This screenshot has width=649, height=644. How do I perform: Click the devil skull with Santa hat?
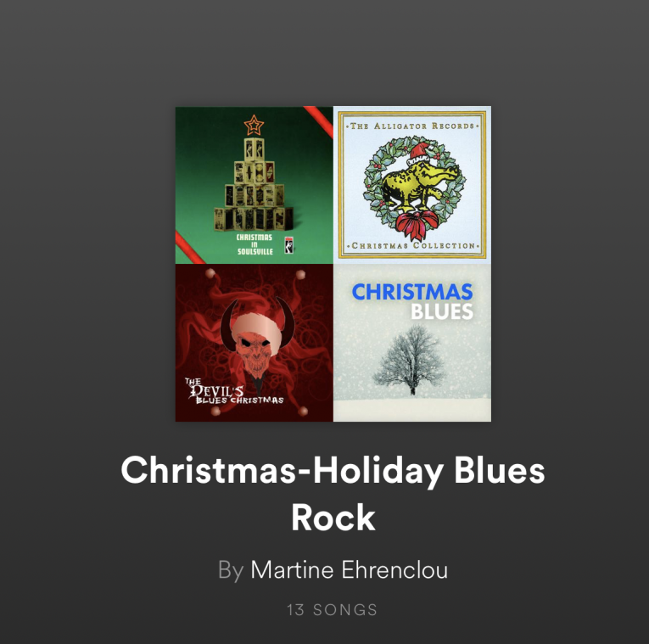pos(257,339)
